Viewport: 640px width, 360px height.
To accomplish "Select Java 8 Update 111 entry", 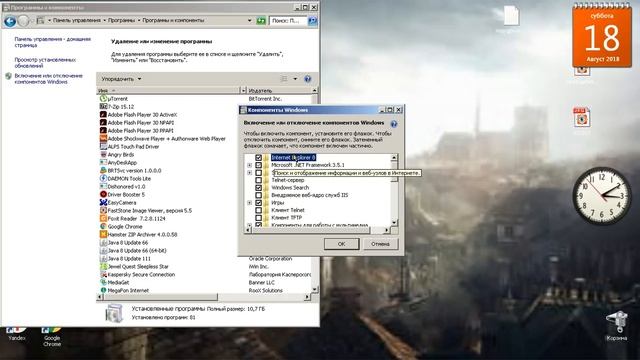I will (x=129, y=259).
